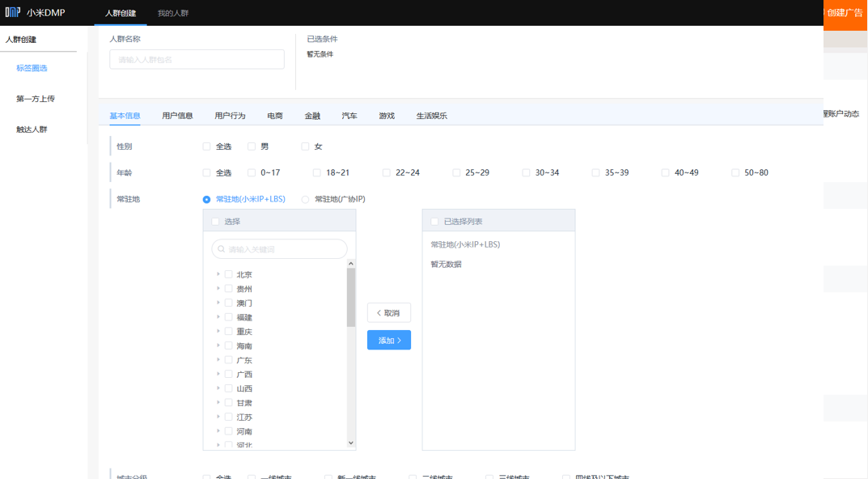Screen dimensions: 868x479
Task: Expand the 江苏 region tree node
Action: 217,416
